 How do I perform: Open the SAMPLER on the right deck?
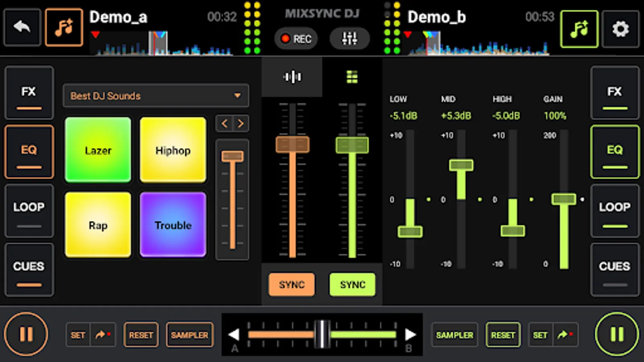tap(454, 334)
